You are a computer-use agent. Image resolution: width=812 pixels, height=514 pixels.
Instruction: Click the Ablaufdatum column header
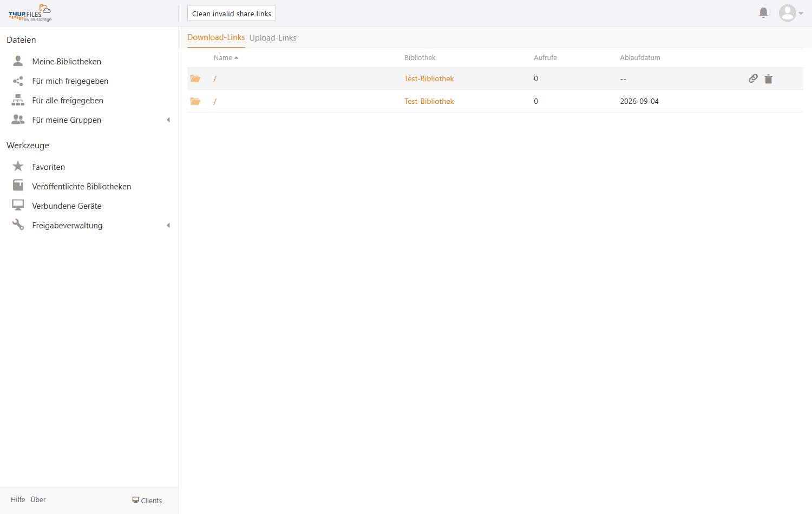(x=640, y=58)
